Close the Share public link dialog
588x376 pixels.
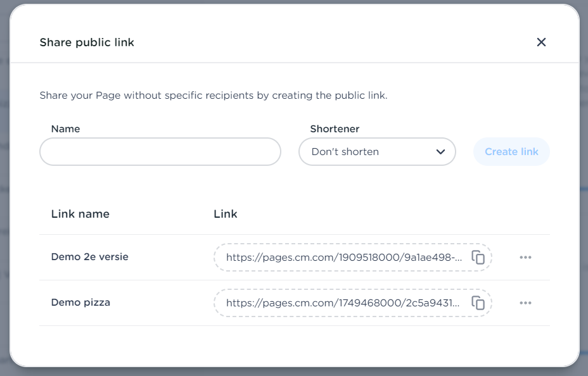541,42
